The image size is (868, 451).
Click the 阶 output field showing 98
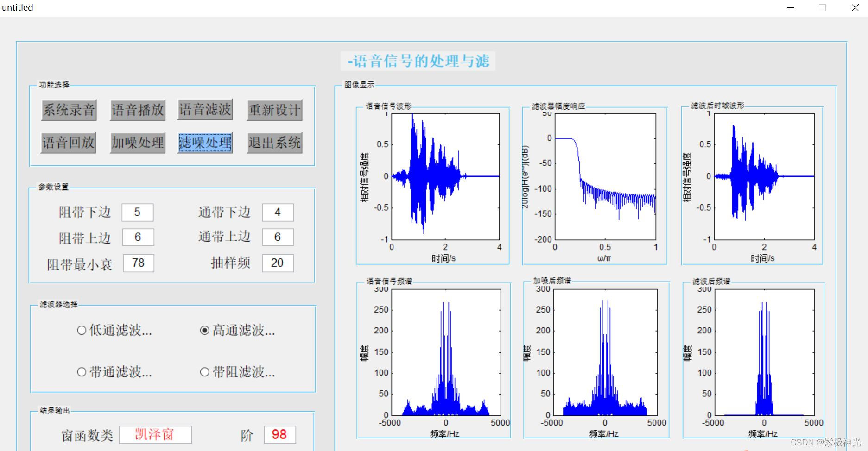pos(280,435)
